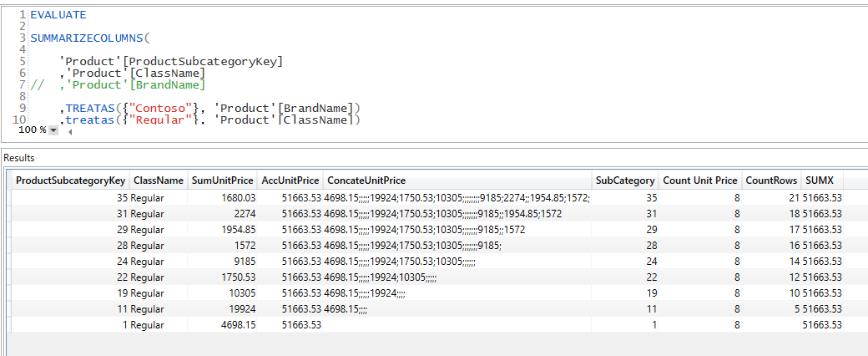This screenshot has height=356, width=868.
Task: Select ProductSubcategoryKey cell 35
Action: click(x=70, y=197)
